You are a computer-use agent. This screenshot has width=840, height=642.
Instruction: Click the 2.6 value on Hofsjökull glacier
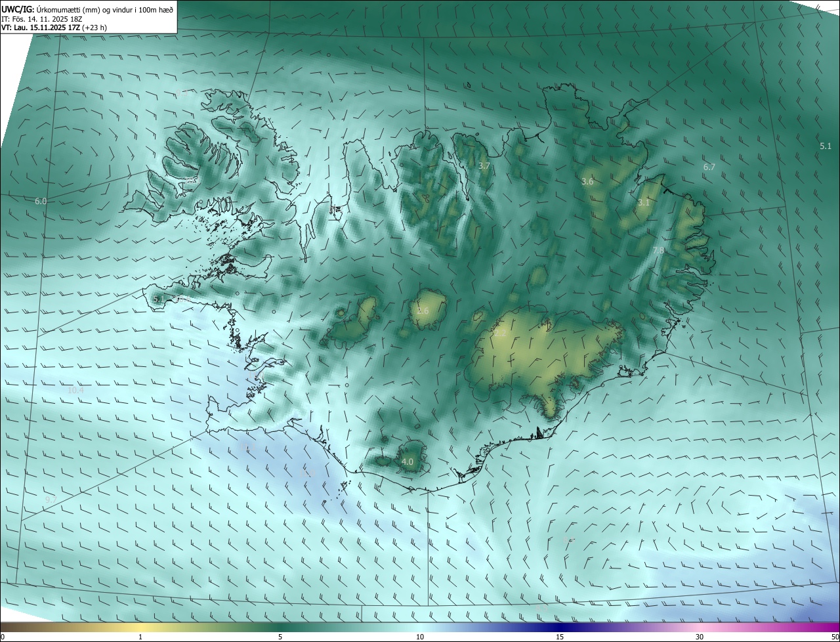click(x=423, y=311)
